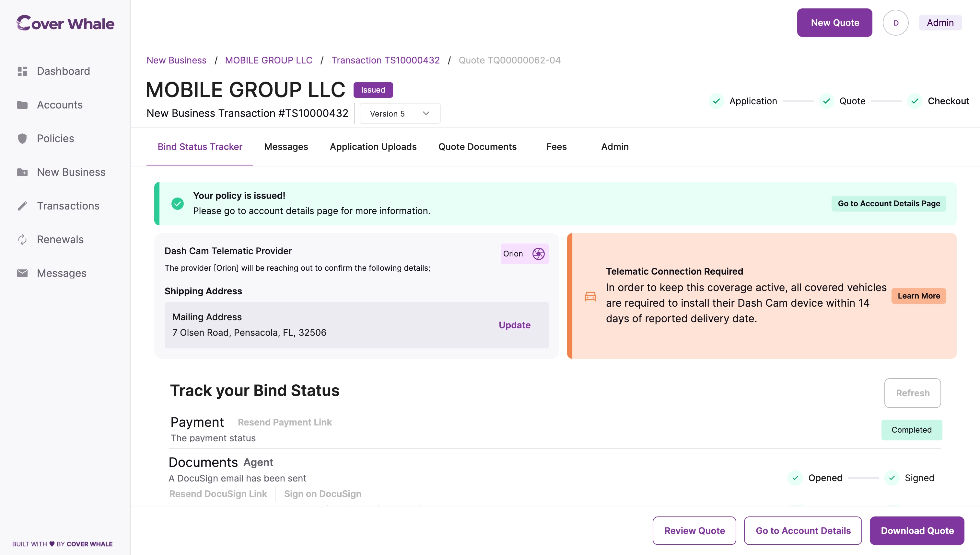This screenshot has width=980, height=555.
Task: Click the Messages envelope icon in sidebar
Action: pyautogui.click(x=22, y=273)
